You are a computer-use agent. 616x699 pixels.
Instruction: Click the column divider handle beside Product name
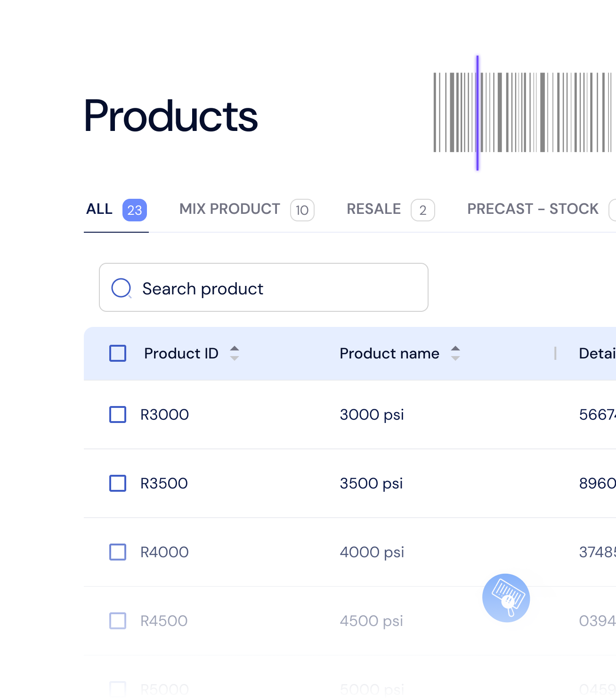pos(556,353)
